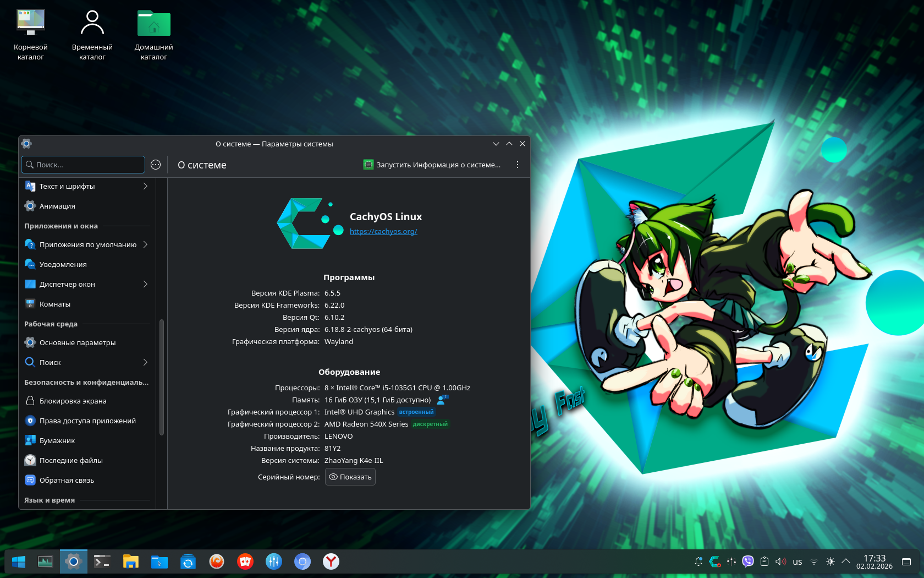Open the cachyos.org website link

[x=383, y=232]
